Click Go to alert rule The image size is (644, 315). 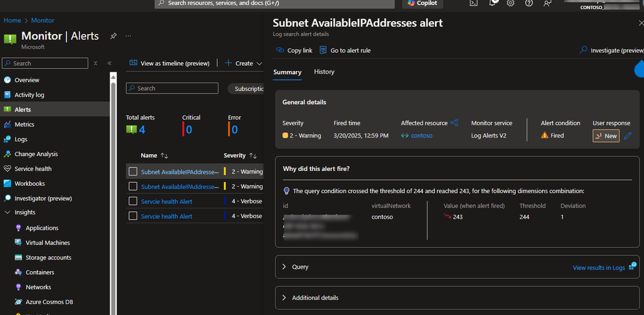345,50
